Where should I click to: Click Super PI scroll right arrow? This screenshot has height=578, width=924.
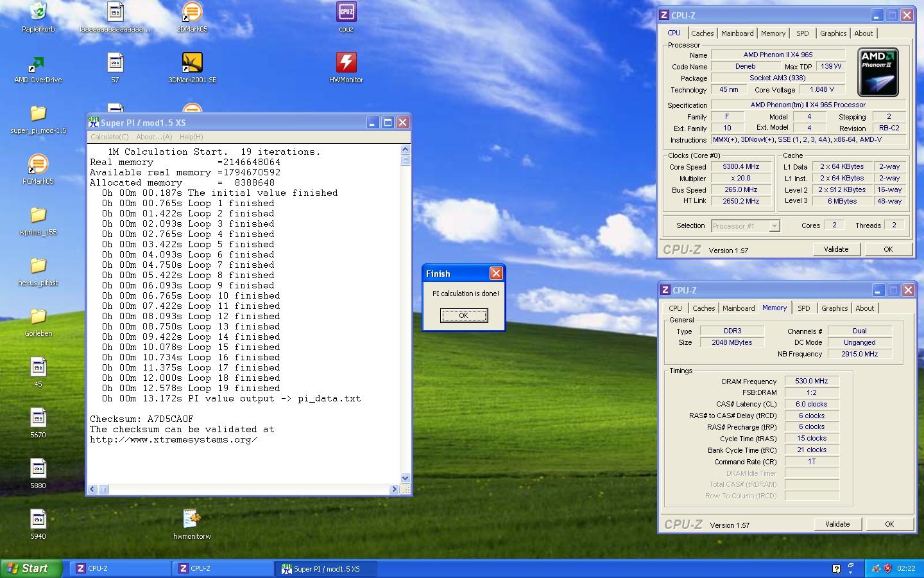394,489
